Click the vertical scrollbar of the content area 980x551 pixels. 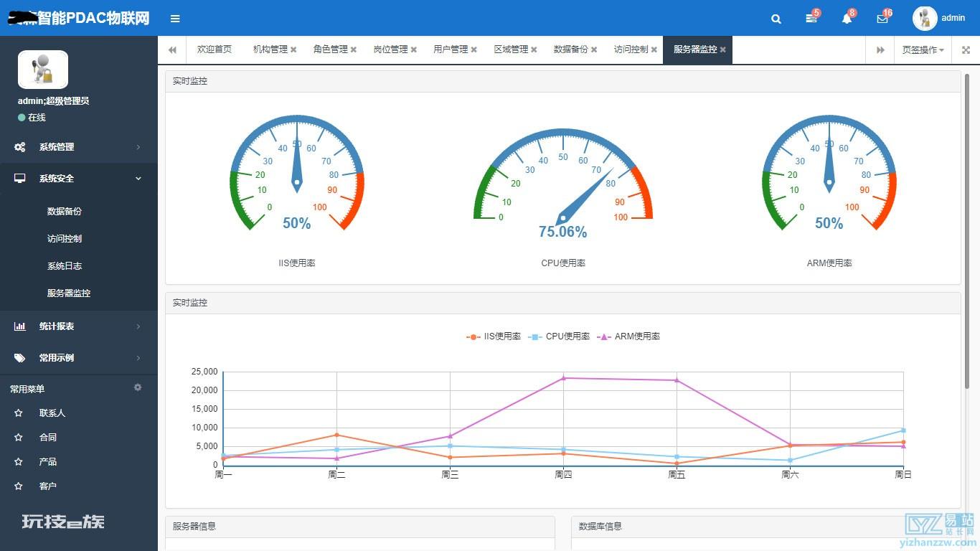click(967, 231)
